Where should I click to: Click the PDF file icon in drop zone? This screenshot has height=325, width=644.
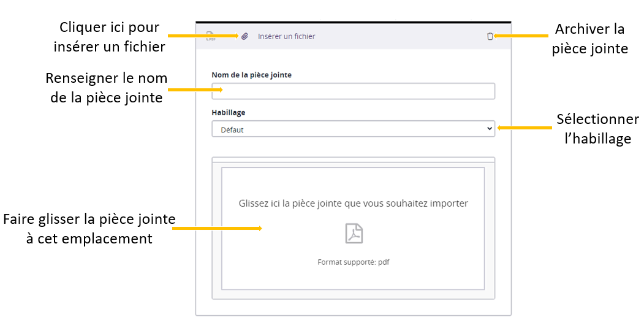point(354,234)
